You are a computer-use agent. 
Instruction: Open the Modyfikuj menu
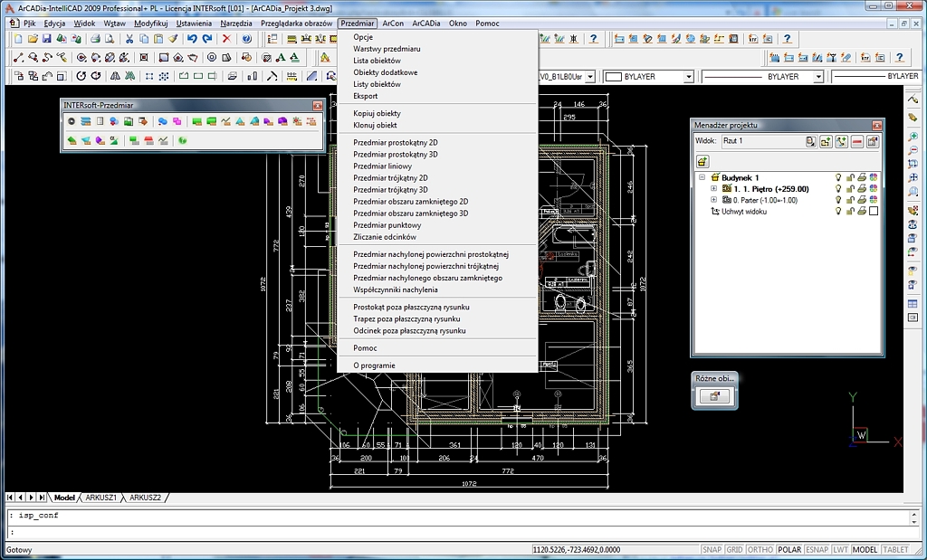(151, 24)
